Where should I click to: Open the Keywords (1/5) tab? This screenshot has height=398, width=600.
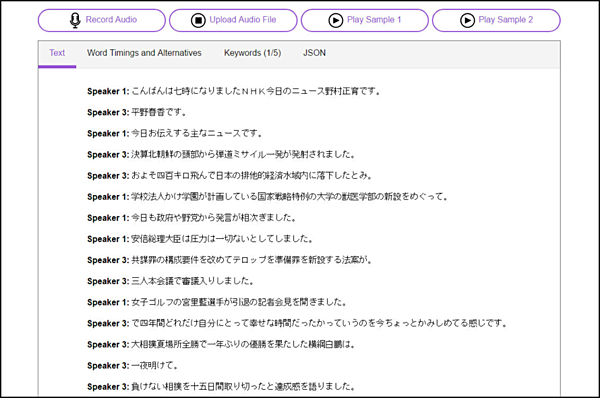point(253,53)
